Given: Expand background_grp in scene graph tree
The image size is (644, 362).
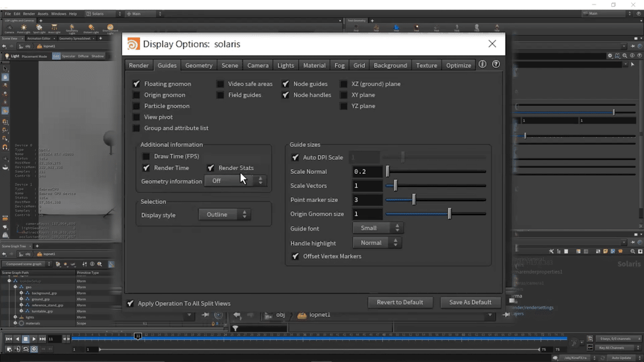Looking at the screenshot, I should tap(21, 293).
